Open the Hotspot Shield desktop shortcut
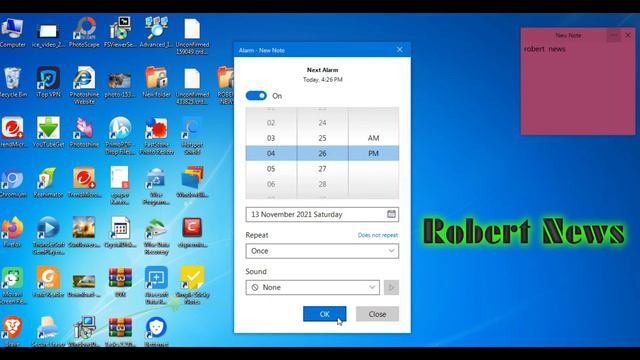Image resolution: width=640 pixels, height=360 pixels. (x=192, y=136)
